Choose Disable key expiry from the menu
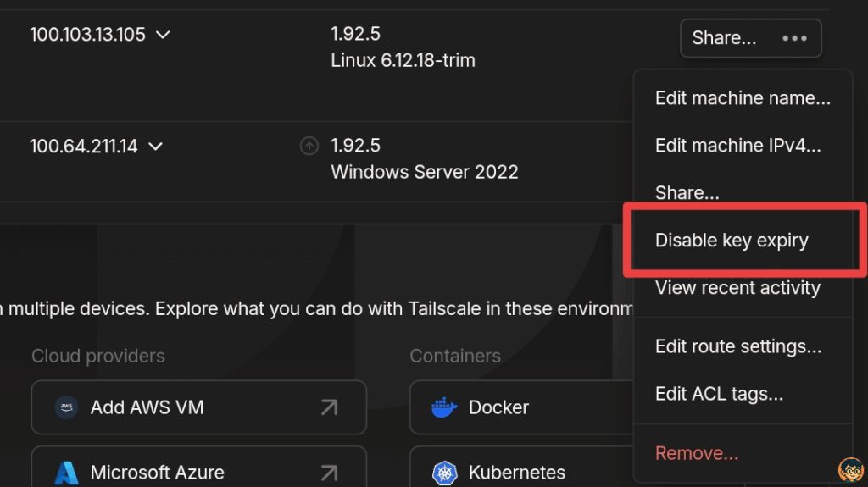This screenshot has width=868, height=487. (732, 241)
